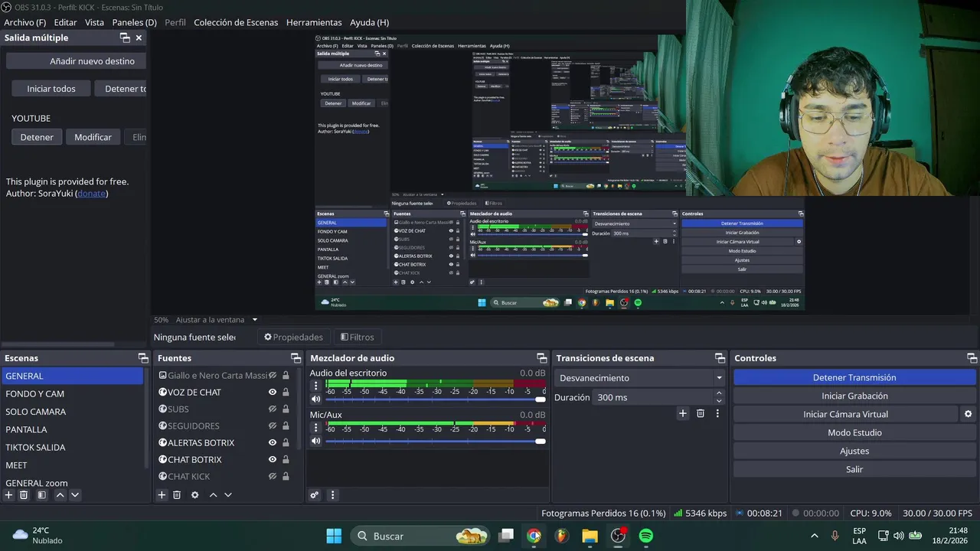Open Audio del escritorio three-dot options
Screen dimensions: 980x551
pyautogui.click(x=316, y=386)
